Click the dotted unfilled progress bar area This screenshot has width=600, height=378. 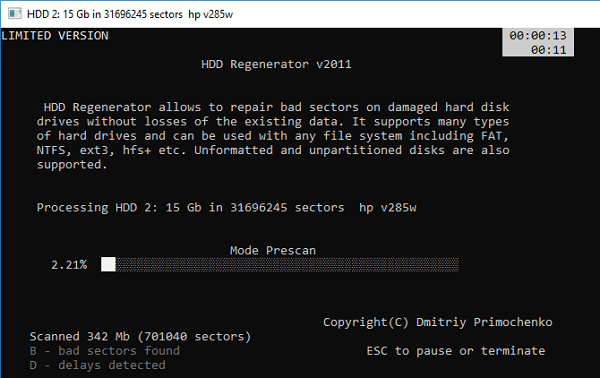tap(287, 264)
